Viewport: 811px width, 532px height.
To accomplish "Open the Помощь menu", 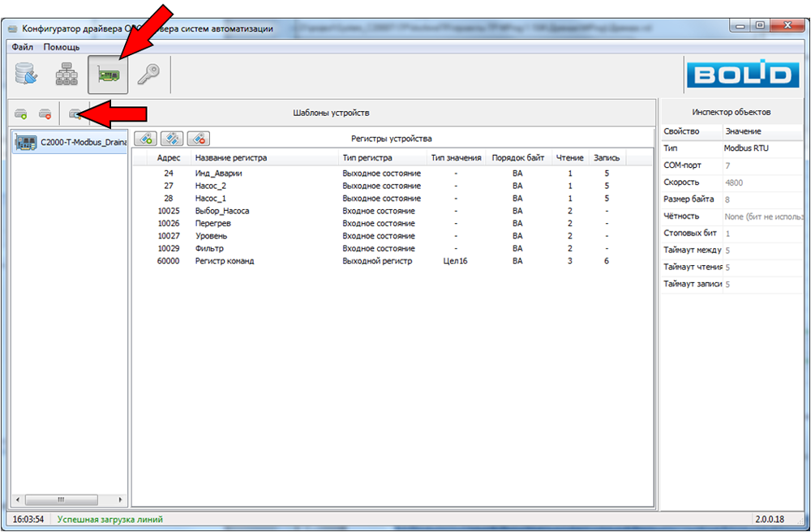I will pyautogui.click(x=62, y=47).
